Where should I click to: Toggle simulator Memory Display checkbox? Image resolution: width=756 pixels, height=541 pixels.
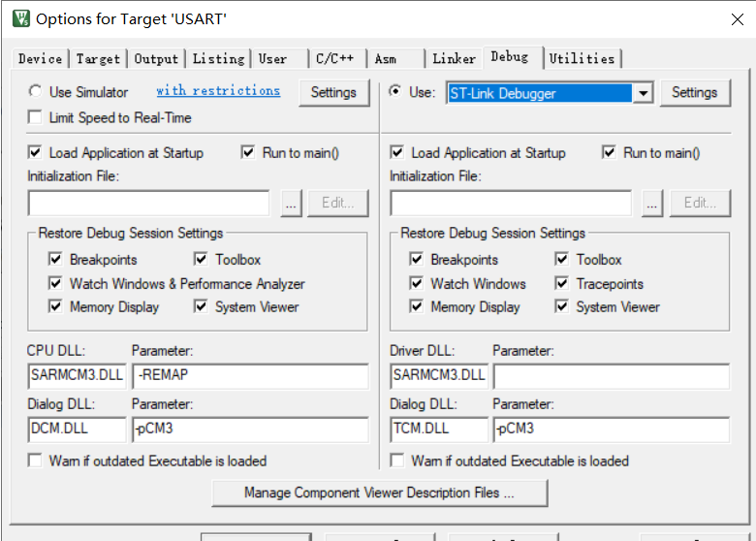[55, 306]
